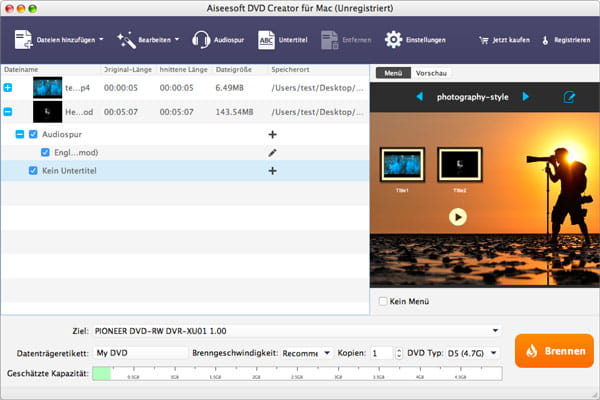Open Einstellungen gear settings
Viewport: 600px width, 400px height.
tap(394, 40)
